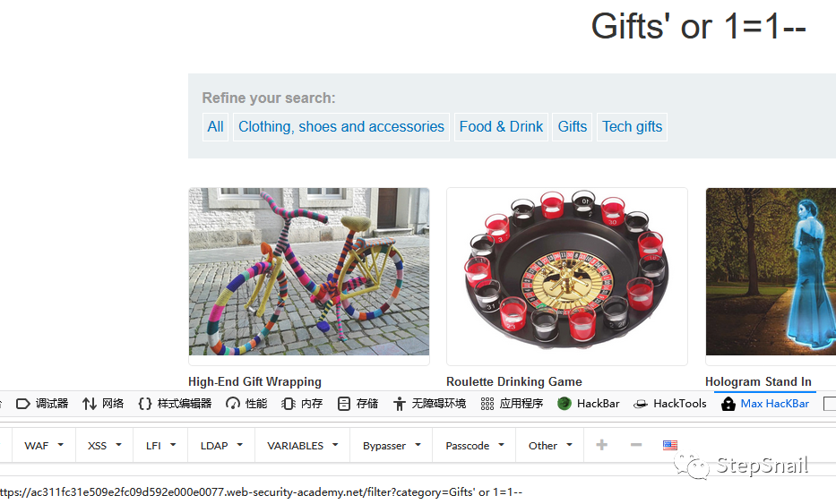Expand the Passcode dropdown

pos(475,446)
